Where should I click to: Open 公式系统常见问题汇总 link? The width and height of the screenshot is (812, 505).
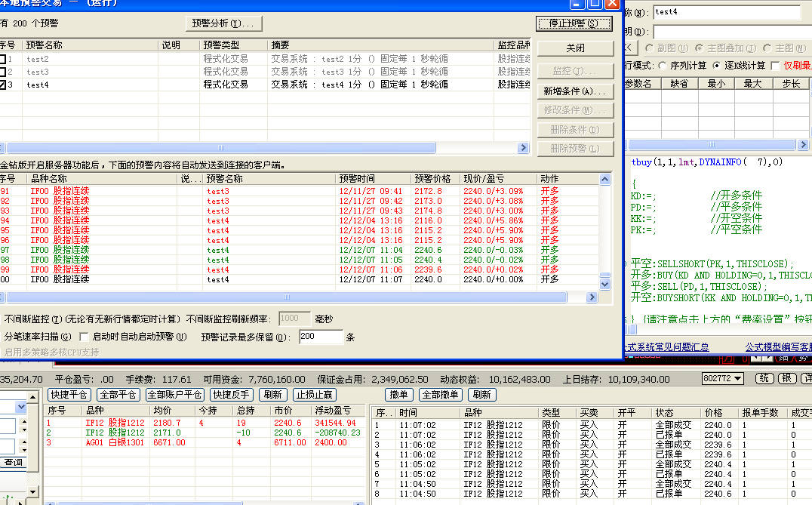coord(667,347)
